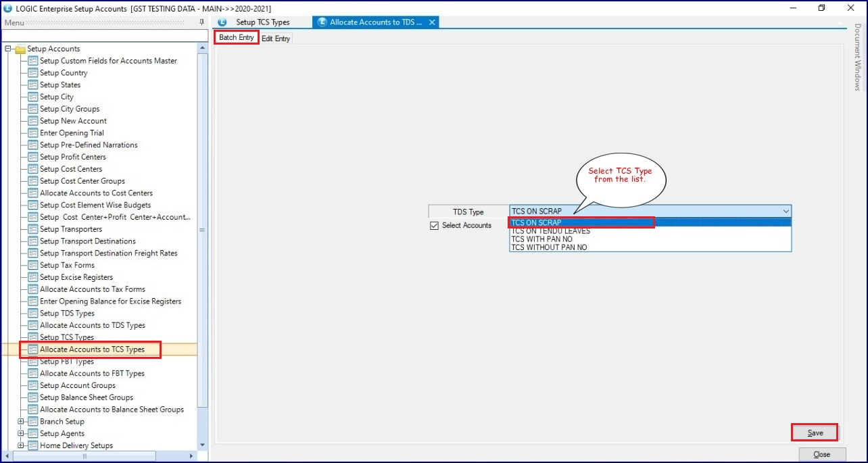Click the menu search input field
The width and height of the screenshot is (868, 463).
click(x=101, y=35)
